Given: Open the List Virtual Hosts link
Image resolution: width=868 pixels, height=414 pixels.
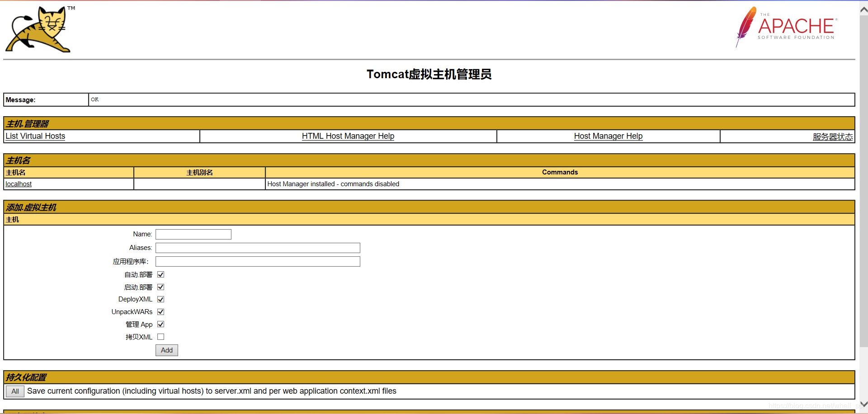Looking at the screenshot, I should point(35,136).
